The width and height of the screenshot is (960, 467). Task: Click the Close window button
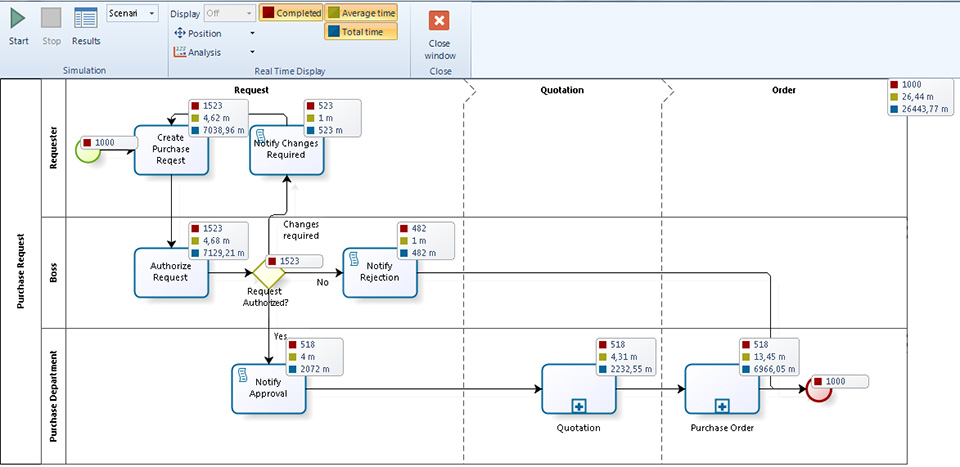[440, 35]
